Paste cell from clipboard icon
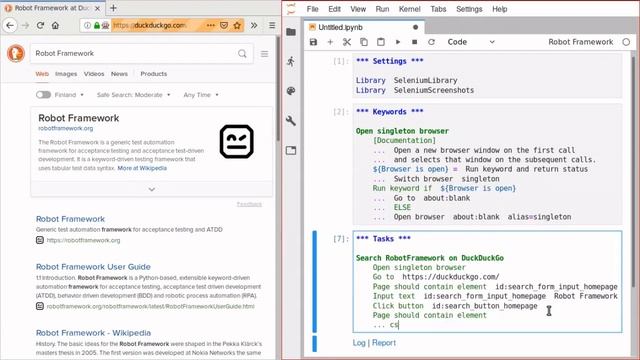This screenshot has width=640, height=360. (x=380, y=42)
